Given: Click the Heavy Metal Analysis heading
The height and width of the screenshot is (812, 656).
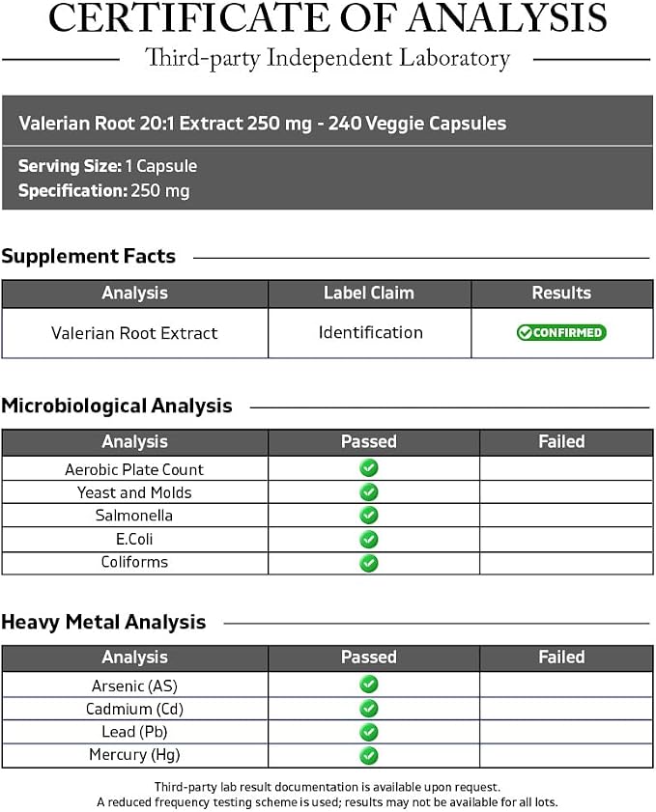Looking at the screenshot, I should tap(103, 622).
